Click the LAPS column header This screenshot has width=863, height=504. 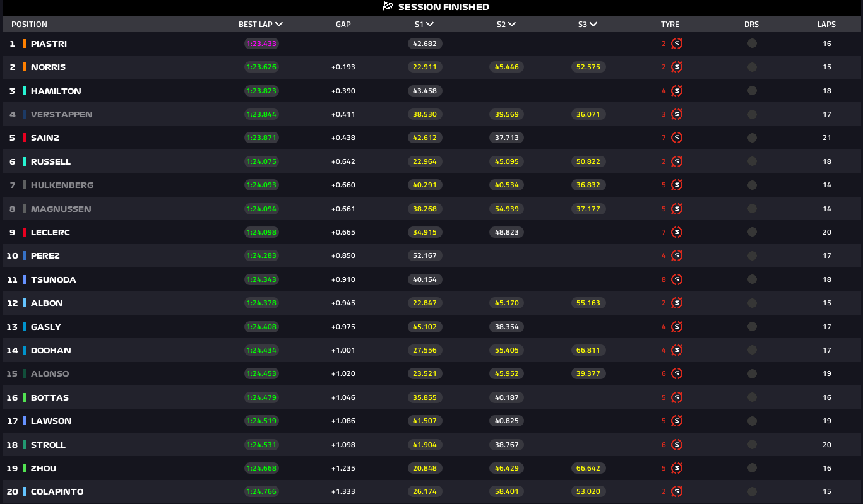(x=826, y=25)
